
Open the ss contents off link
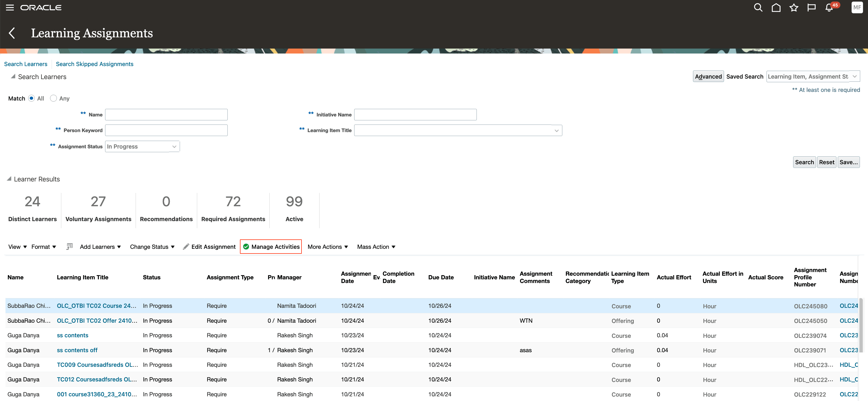coord(77,350)
